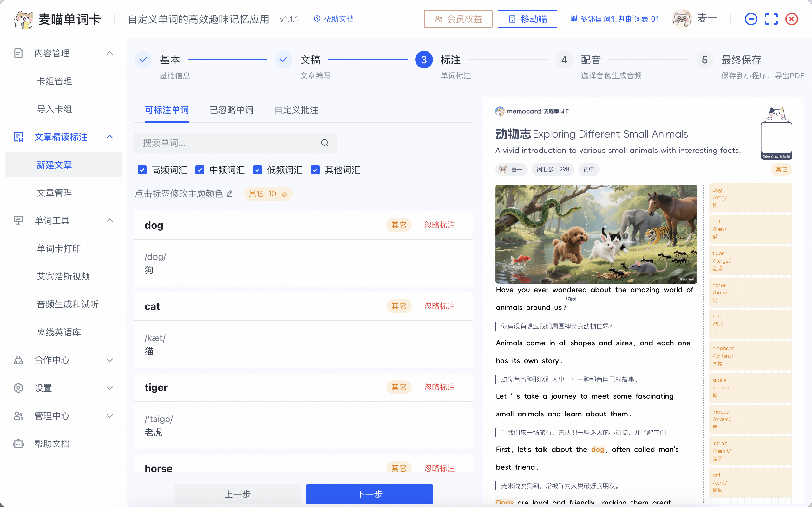Click the help document question-mark icon
812x507 pixels.
click(x=317, y=19)
